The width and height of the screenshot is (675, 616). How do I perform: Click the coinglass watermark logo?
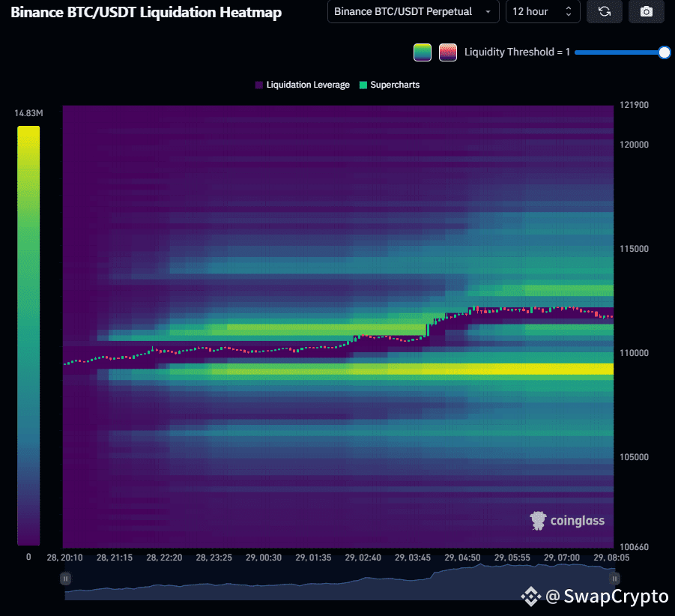coord(567,521)
